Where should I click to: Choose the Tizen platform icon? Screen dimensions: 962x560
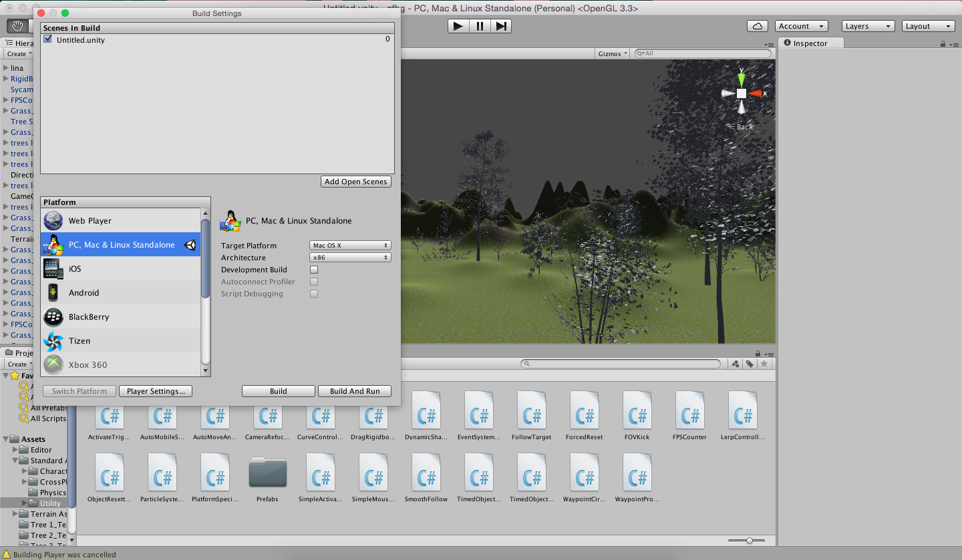pyautogui.click(x=53, y=340)
